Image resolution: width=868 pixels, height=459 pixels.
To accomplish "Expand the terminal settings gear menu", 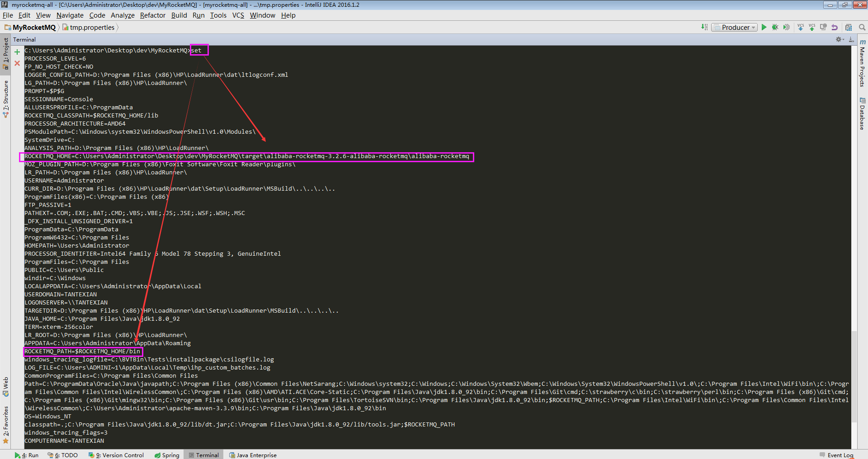I will 840,39.
